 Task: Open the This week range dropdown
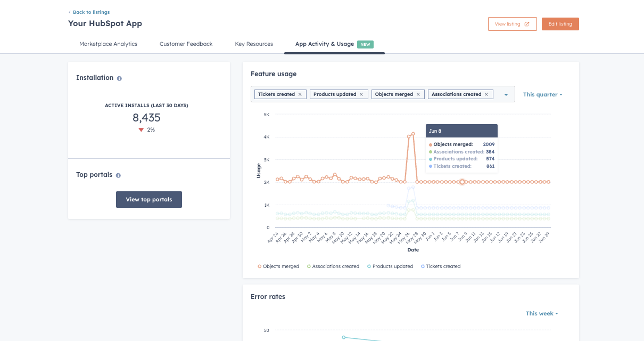click(x=542, y=313)
